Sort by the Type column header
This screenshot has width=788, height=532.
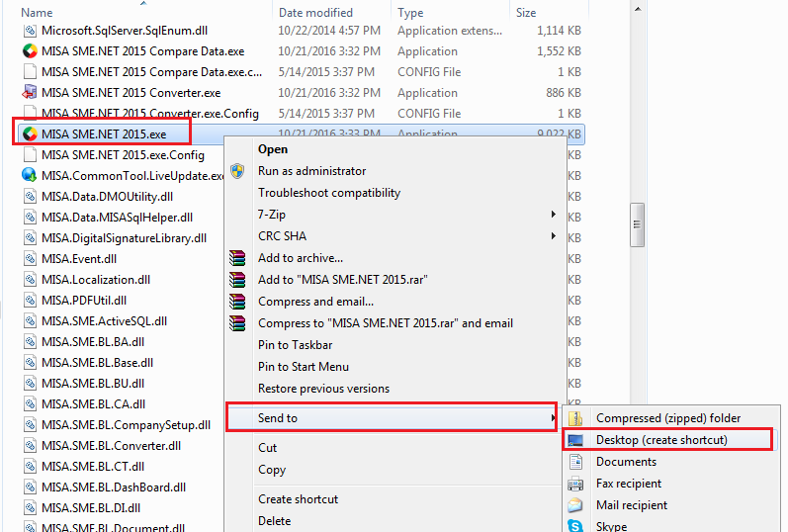[x=410, y=13]
